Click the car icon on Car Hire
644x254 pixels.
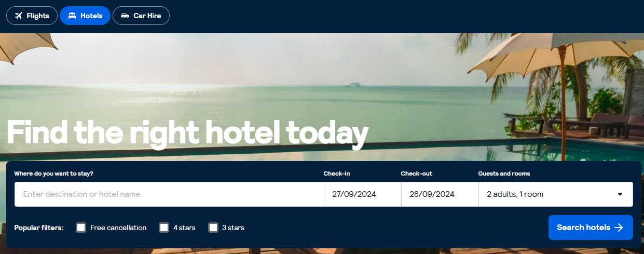point(125,16)
